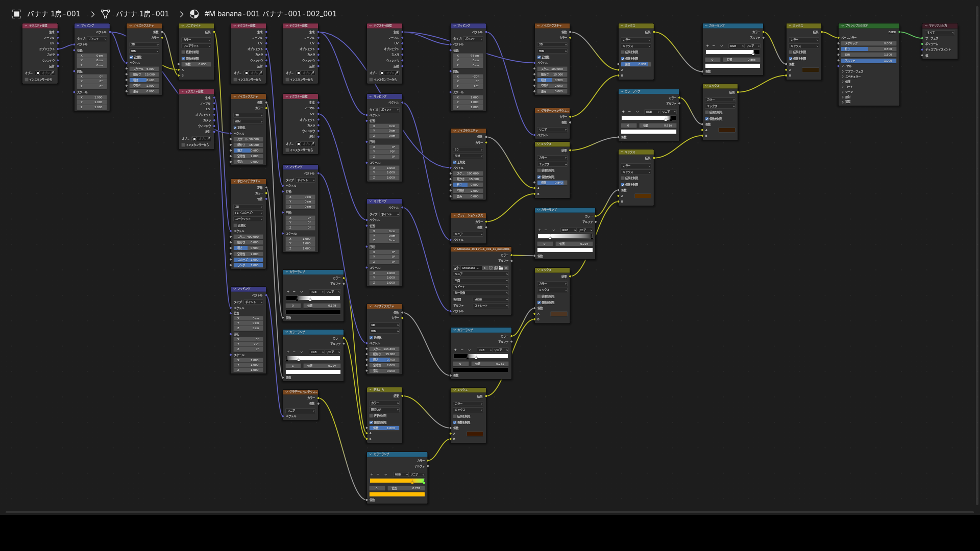
Task: Remove a stop from the yellow-green color ramp
Action: [378, 474]
